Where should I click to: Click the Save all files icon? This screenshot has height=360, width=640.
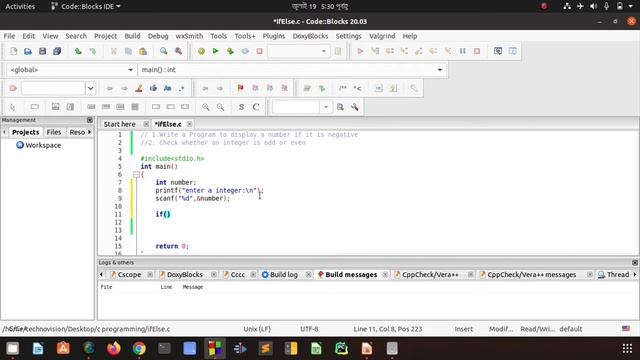(x=57, y=51)
